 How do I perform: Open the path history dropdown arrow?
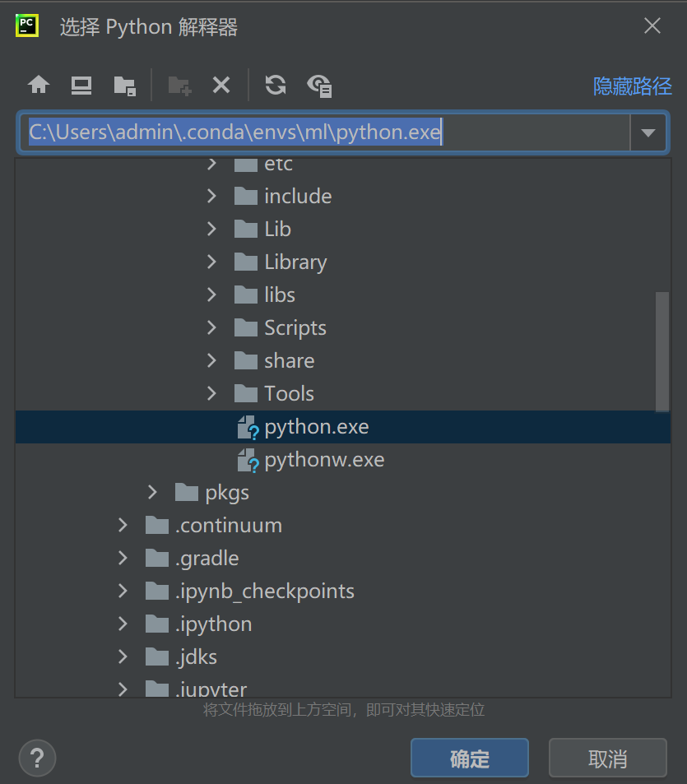648,132
